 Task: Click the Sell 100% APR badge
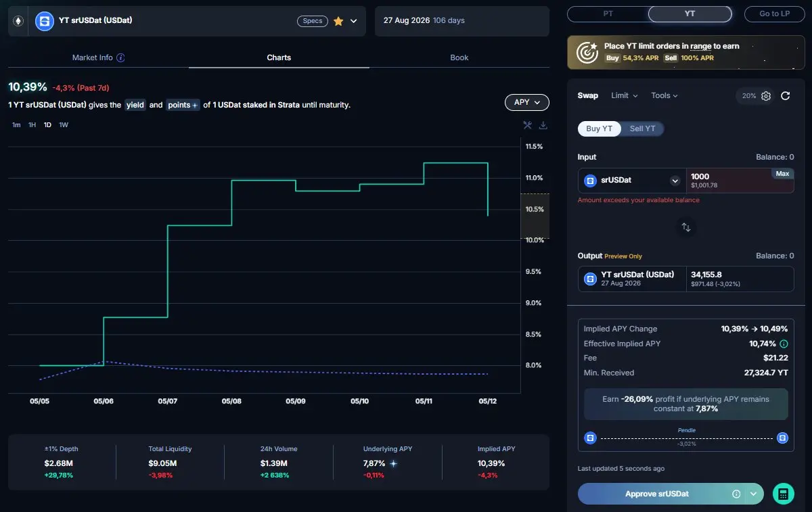(x=689, y=58)
